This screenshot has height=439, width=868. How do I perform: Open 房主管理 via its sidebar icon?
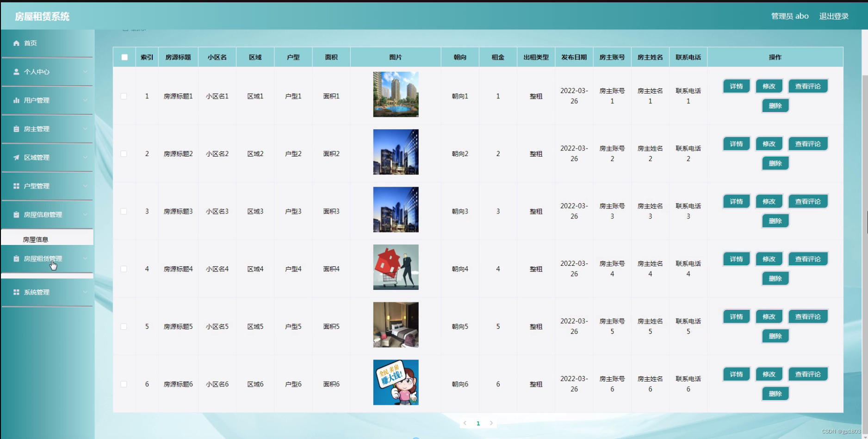click(x=16, y=129)
